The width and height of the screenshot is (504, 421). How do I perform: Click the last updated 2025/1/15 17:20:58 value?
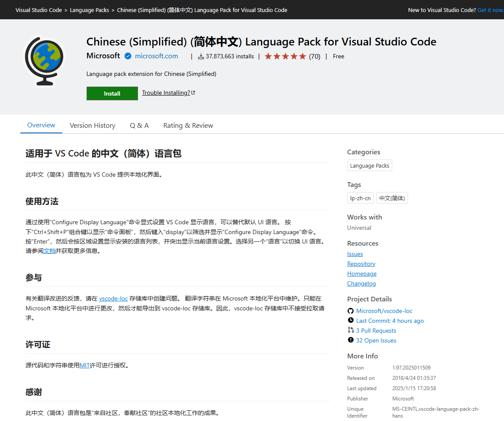tap(414, 388)
